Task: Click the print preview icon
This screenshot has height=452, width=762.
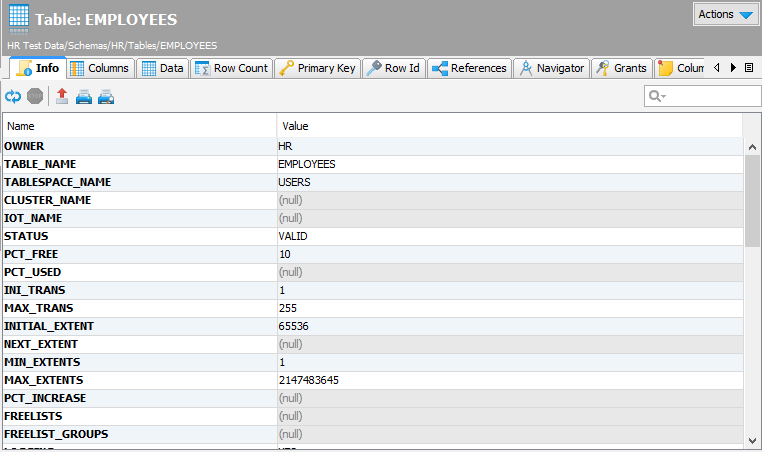Action: (106, 97)
